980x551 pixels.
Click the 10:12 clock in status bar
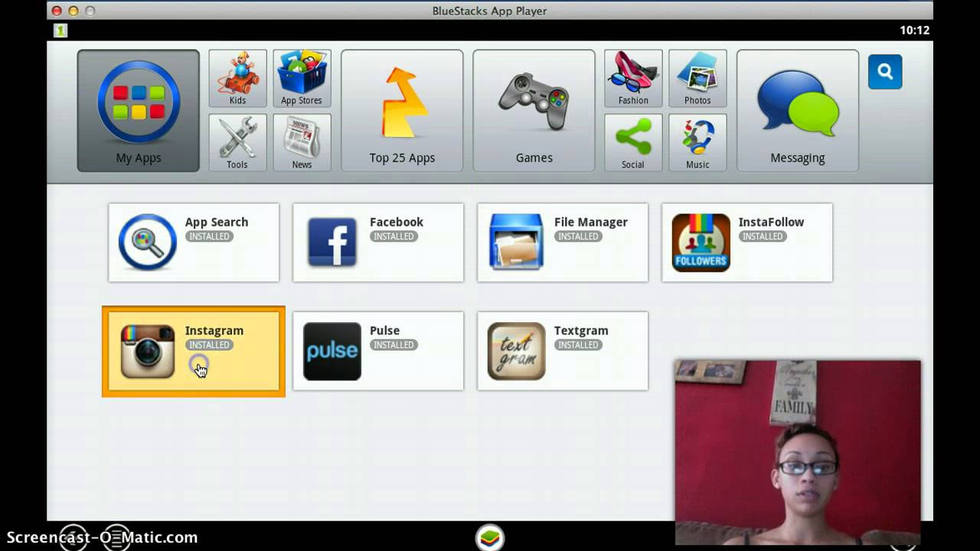coord(914,31)
